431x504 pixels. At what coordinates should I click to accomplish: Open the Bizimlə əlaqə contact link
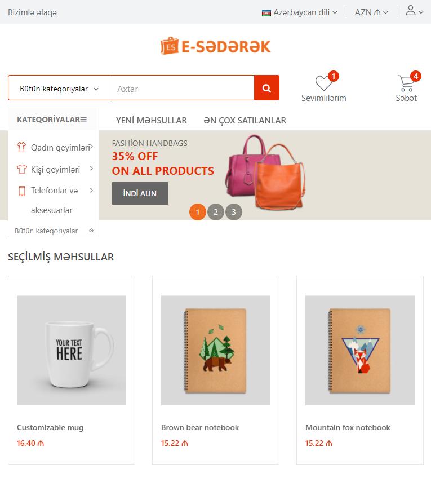coord(33,12)
